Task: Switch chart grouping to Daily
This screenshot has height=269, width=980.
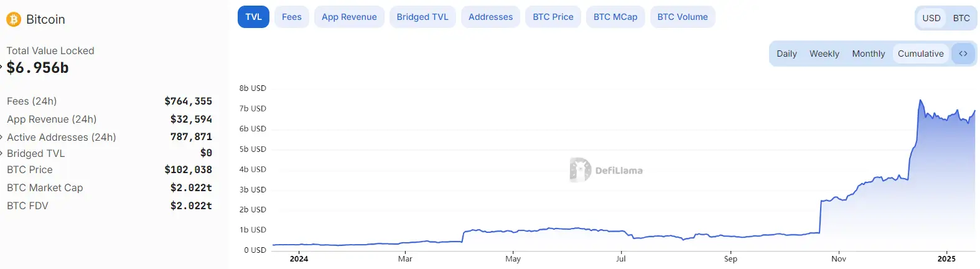Action: [x=786, y=54]
